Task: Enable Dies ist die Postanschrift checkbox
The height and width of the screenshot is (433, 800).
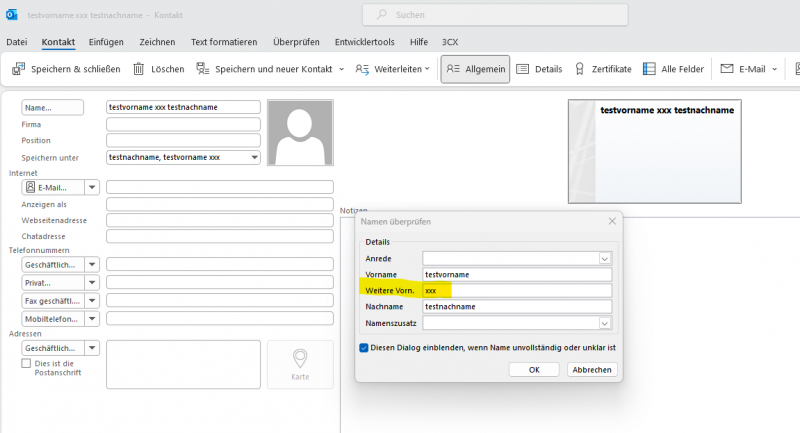Action: (26, 364)
